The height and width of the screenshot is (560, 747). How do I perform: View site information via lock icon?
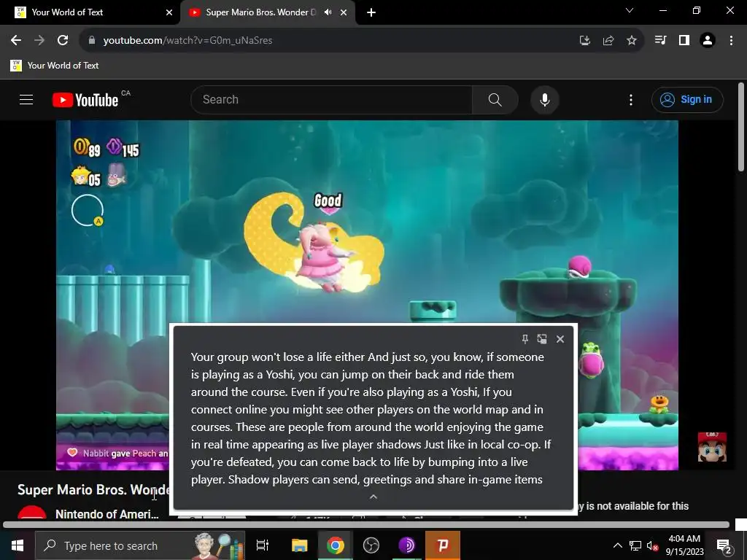[92, 40]
